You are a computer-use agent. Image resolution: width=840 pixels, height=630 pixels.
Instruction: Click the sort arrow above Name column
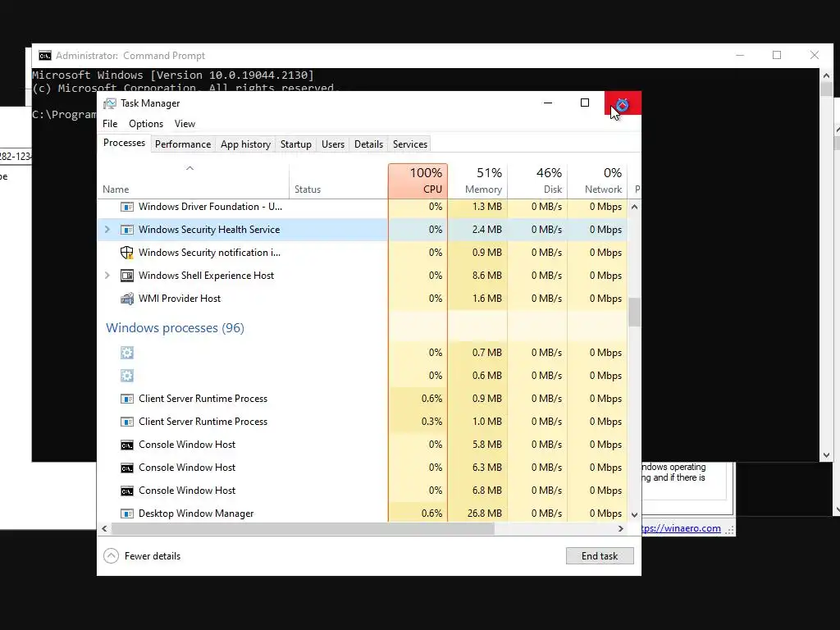point(189,168)
